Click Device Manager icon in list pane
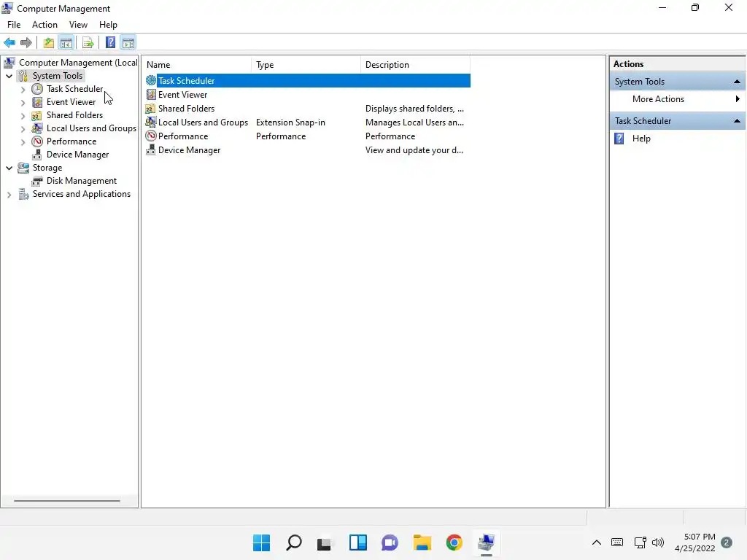 pos(151,150)
